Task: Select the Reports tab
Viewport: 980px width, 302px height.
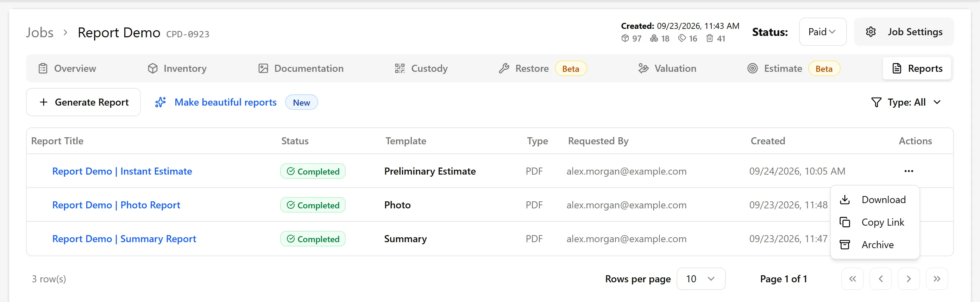Action: click(917, 69)
